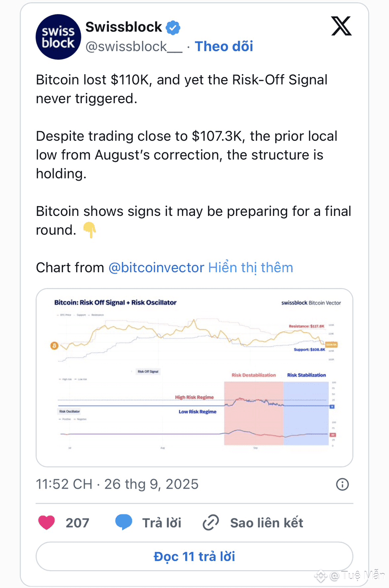Open the @swissblock__ handle
Screen dimensions: 389x588
coord(133,46)
